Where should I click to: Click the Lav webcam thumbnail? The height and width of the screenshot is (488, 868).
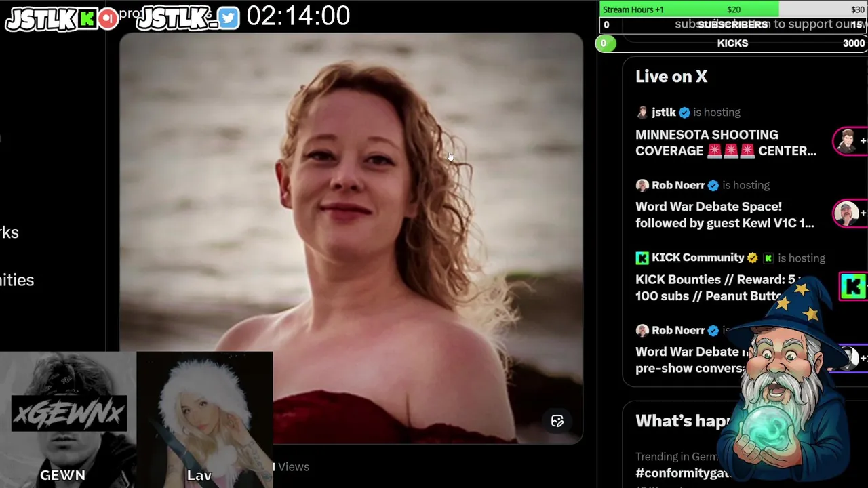(205, 419)
